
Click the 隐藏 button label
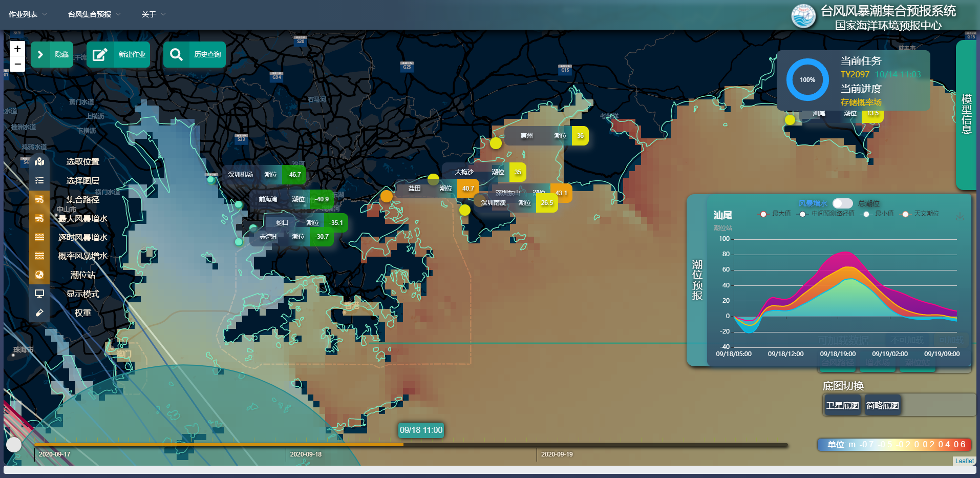coord(62,54)
